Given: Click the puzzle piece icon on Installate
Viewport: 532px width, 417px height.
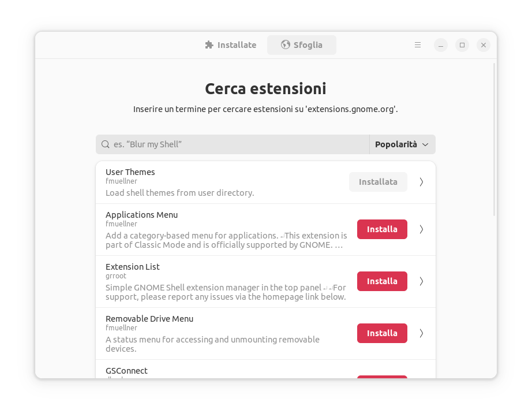Looking at the screenshot, I should pyautogui.click(x=209, y=45).
